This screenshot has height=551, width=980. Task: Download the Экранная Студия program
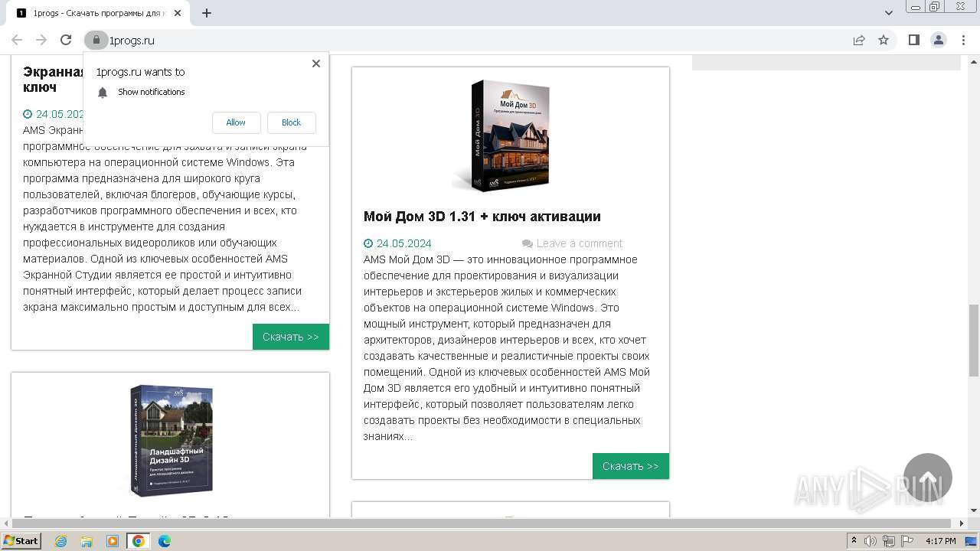click(x=291, y=337)
